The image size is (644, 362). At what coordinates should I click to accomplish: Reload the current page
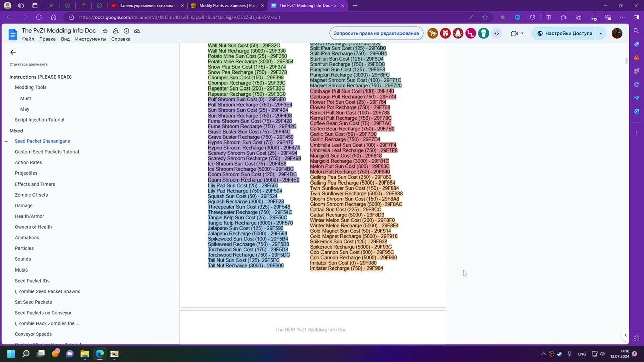point(39,17)
